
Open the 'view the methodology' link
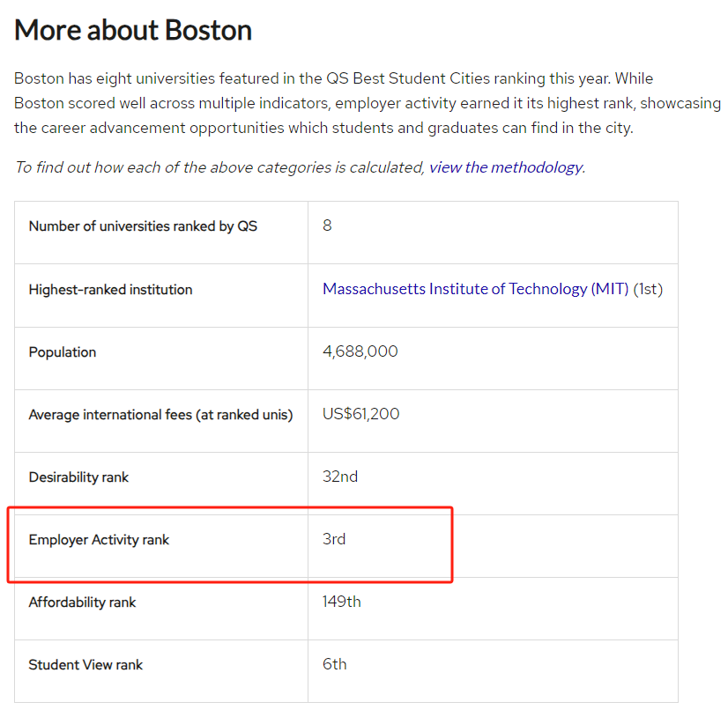click(505, 167)
